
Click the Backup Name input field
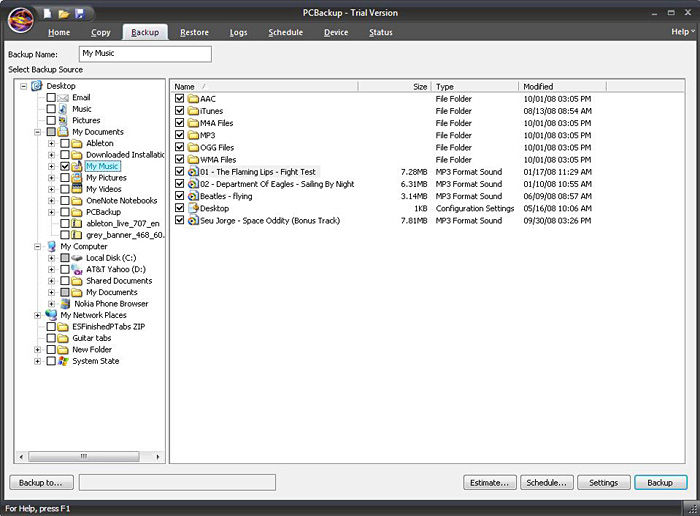[x=145, y=54]
